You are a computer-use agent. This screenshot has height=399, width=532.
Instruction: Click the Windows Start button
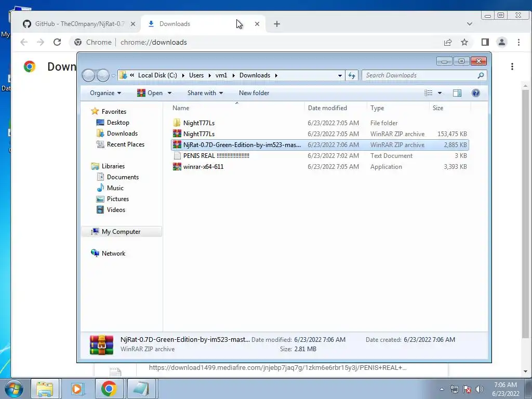click(14, 389)
